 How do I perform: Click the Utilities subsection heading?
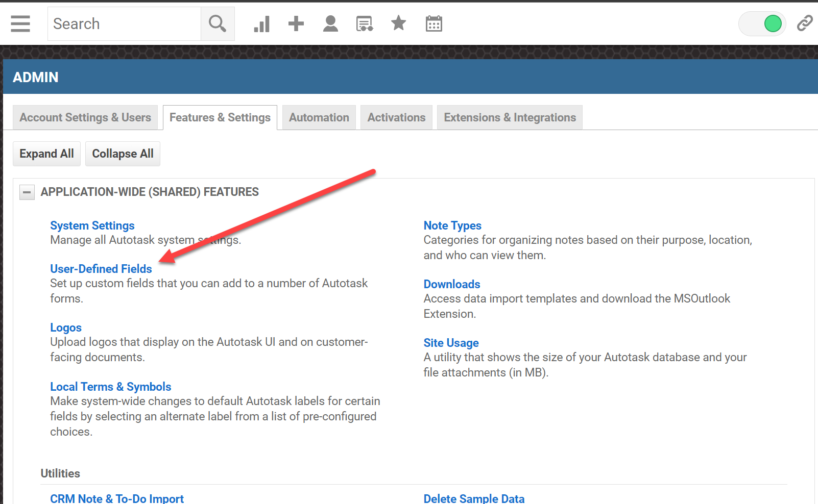60,473
